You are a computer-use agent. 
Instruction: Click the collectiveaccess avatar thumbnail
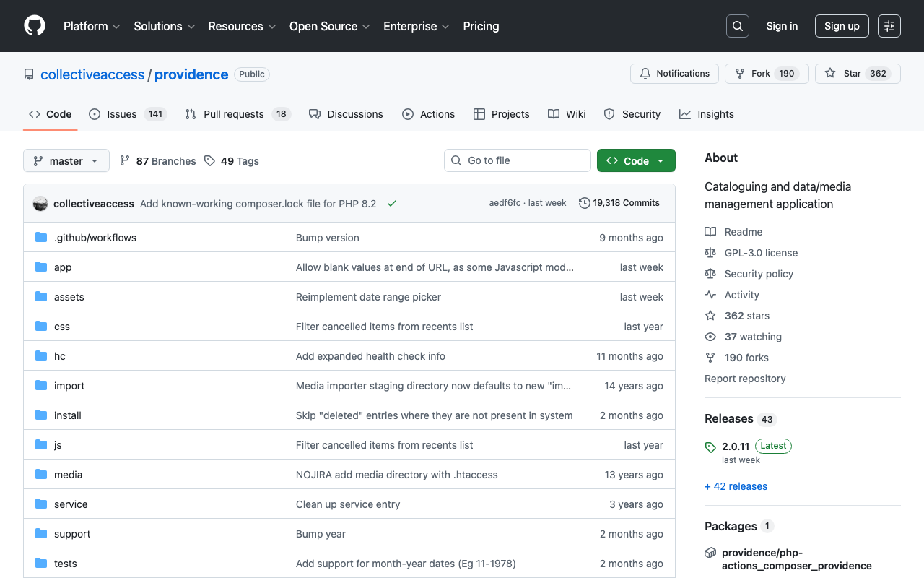click(40, 204)
